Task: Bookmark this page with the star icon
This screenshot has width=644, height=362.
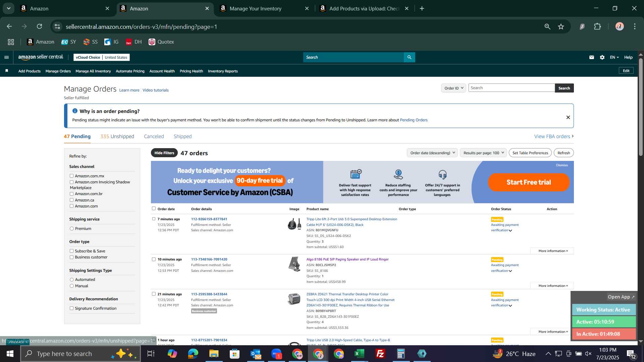Action: point(561,26)
